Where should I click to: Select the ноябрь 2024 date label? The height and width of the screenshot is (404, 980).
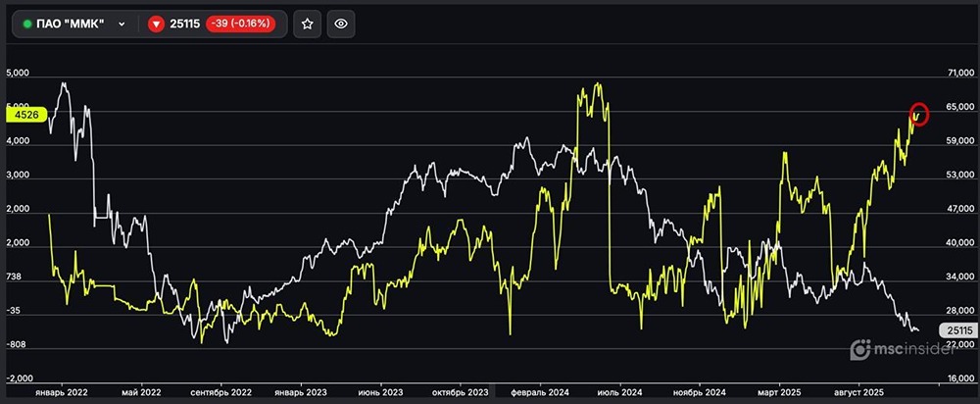click(x=699, y=393)
